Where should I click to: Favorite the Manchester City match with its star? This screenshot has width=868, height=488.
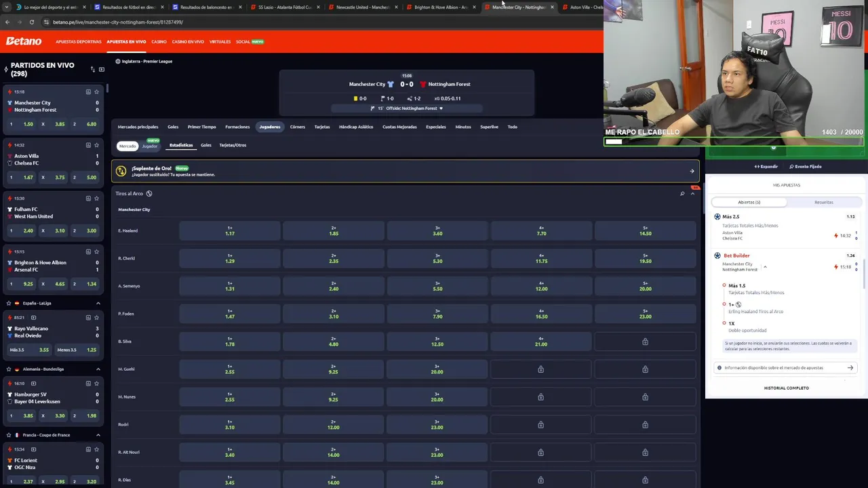pyautogui.click(x=97, y=91)
